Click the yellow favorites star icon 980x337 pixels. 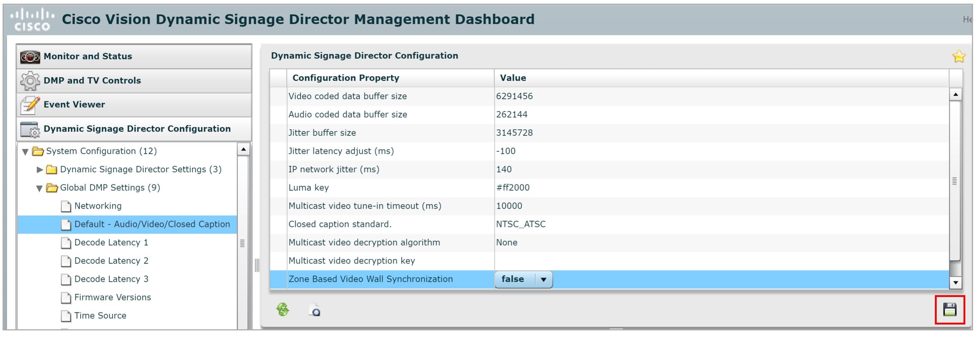(959, 55)
